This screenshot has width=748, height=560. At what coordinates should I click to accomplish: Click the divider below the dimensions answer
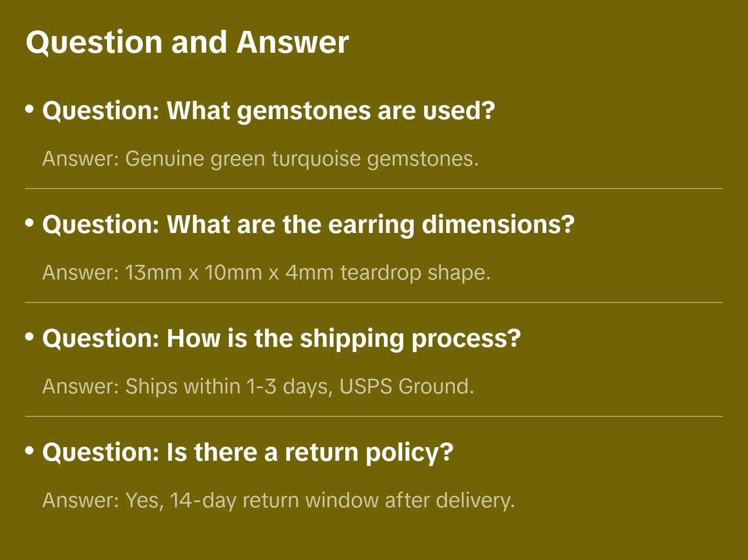tap(374, 302)
